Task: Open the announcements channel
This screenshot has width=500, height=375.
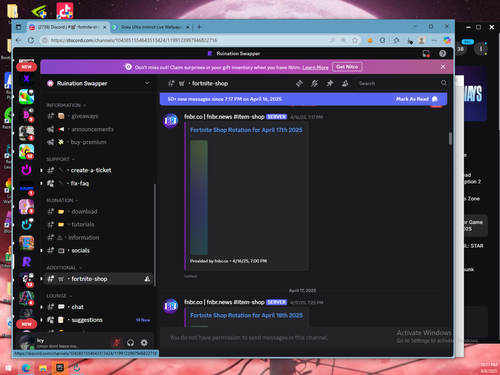Action: coord(98,129)
